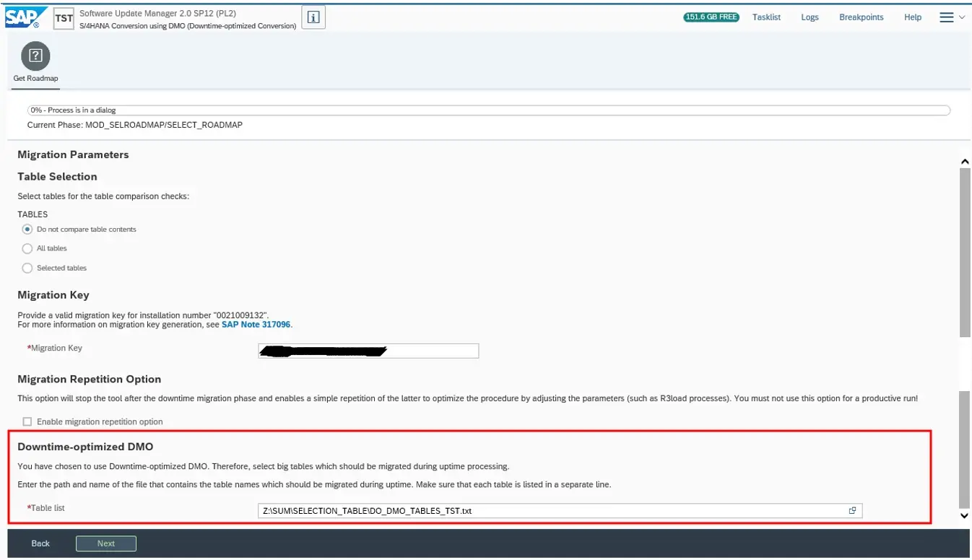Click the Migration Repetition Option heading
Screen dimensions: 972x560
(90, 379)
